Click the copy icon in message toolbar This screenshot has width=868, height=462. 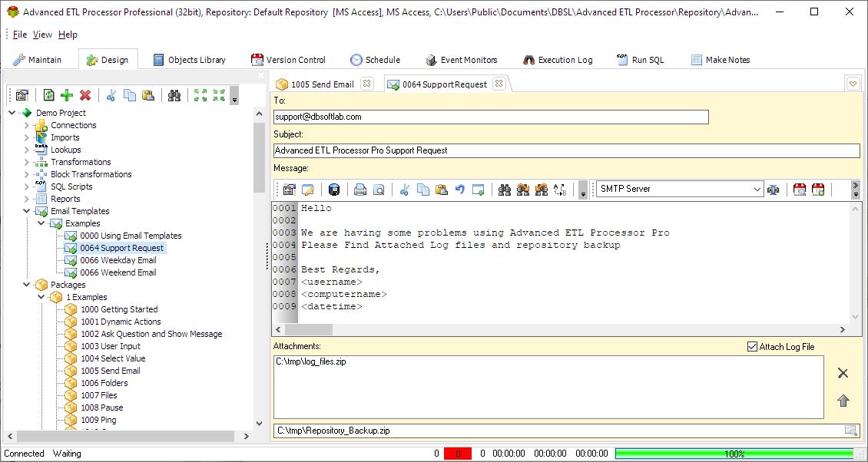423,190
